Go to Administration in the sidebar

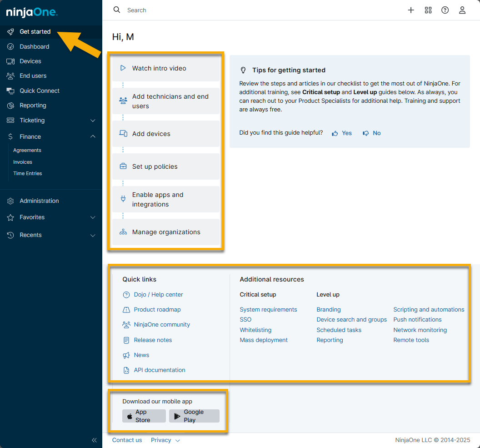[39, 201]
